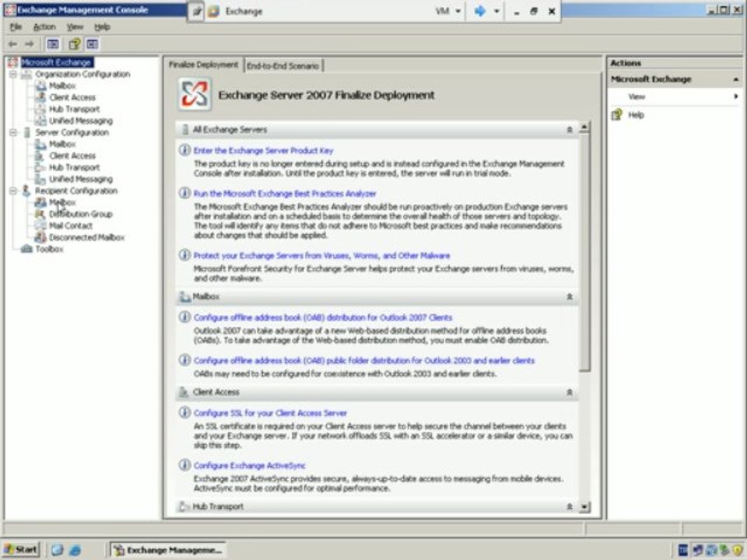Open OAB distribution for Outlook 2007 link

tap(323, 317)
